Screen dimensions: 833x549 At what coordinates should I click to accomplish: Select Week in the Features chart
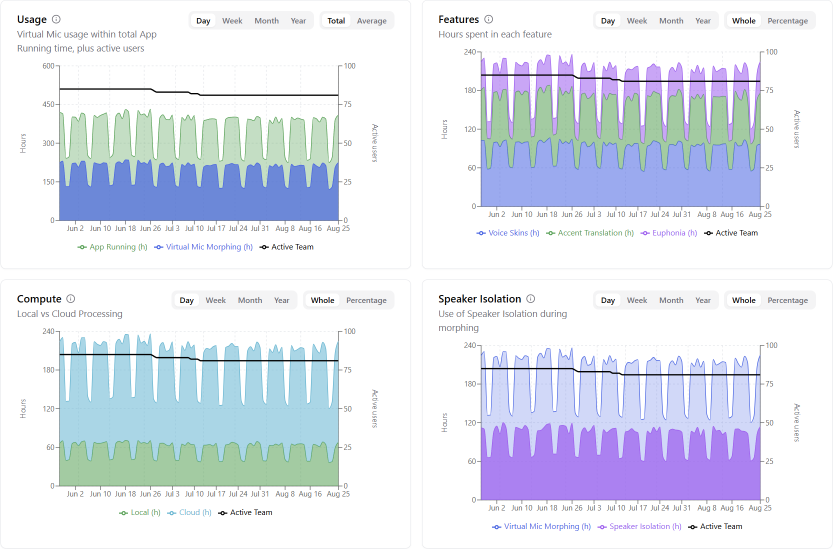637,21
